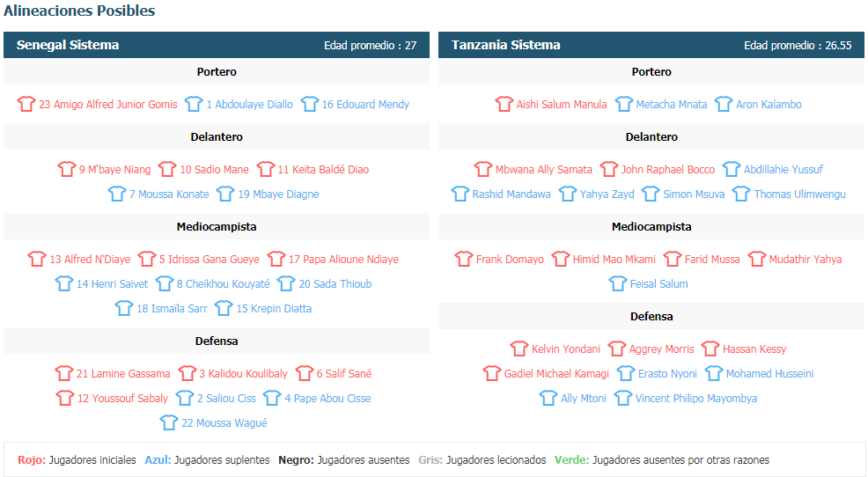Click the blue jersey icon beside Feisal Salum
The width and height of the screenshot is (868, 477).
[618, 283]
